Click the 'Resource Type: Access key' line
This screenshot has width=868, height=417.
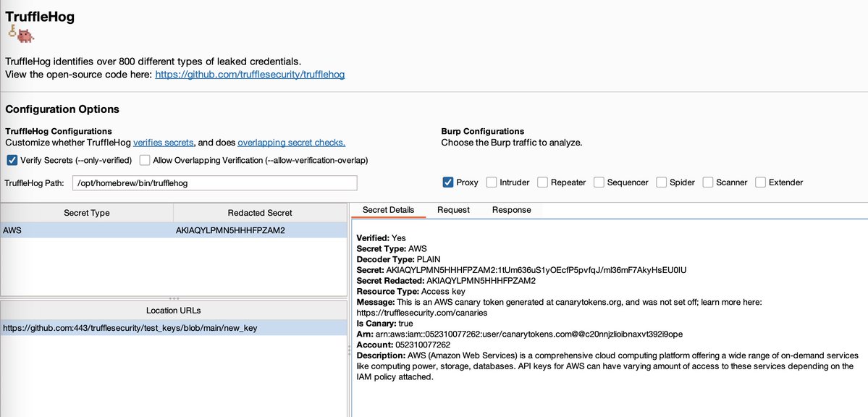point(410,291)
